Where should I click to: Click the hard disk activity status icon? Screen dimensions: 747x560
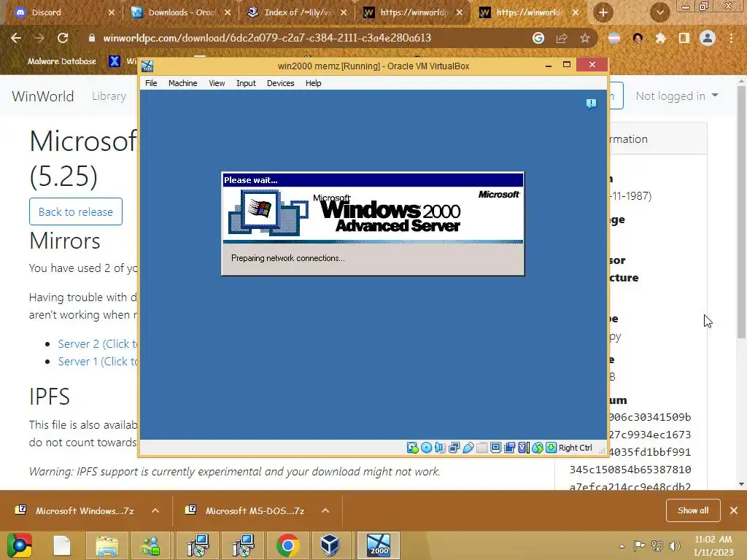tap(413, 448)
